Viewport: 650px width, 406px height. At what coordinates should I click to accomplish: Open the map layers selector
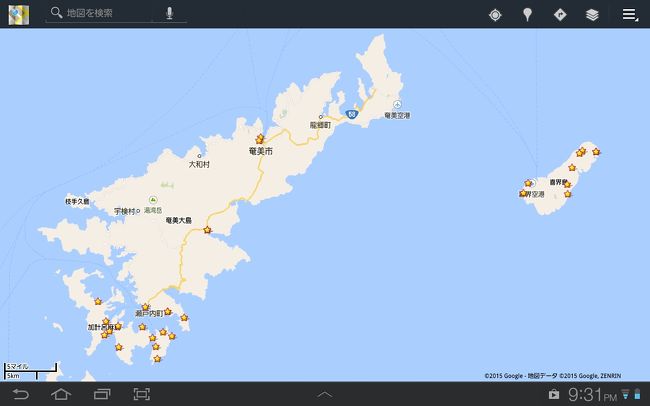[592, 15]
